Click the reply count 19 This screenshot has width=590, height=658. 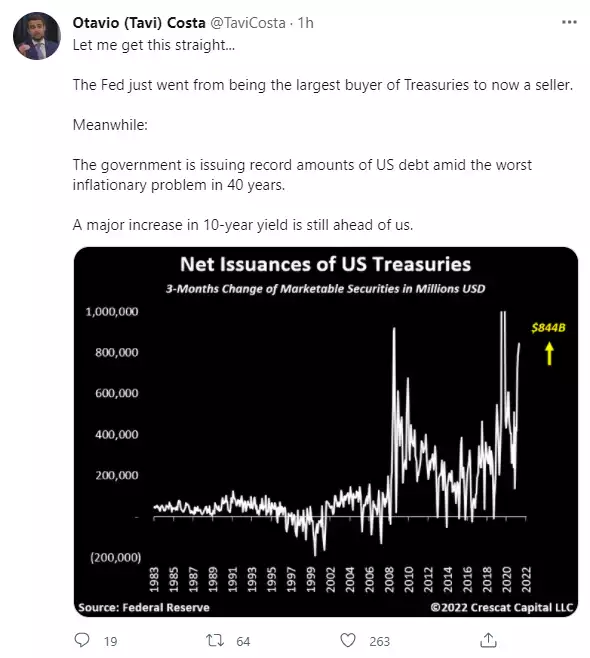point(111,641)
